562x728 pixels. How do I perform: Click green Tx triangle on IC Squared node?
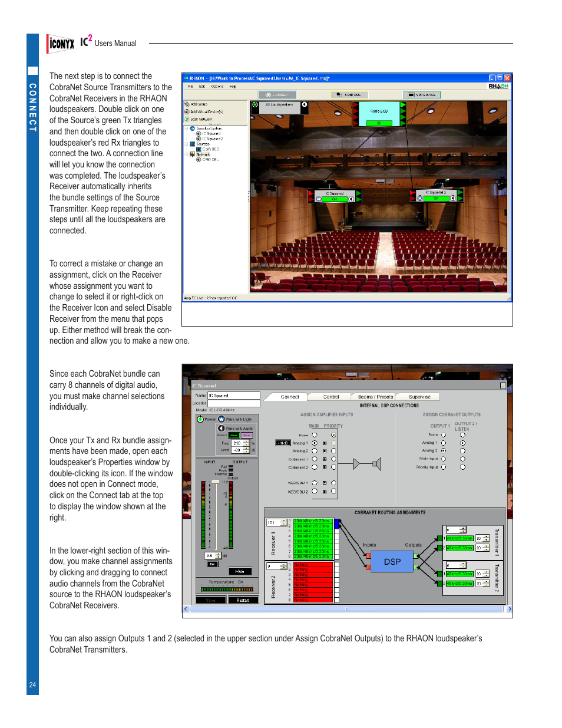(359, 194)
